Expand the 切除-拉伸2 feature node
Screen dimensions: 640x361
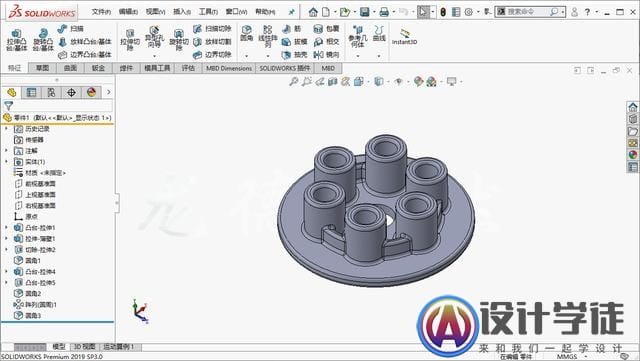(x=7, y=250)
